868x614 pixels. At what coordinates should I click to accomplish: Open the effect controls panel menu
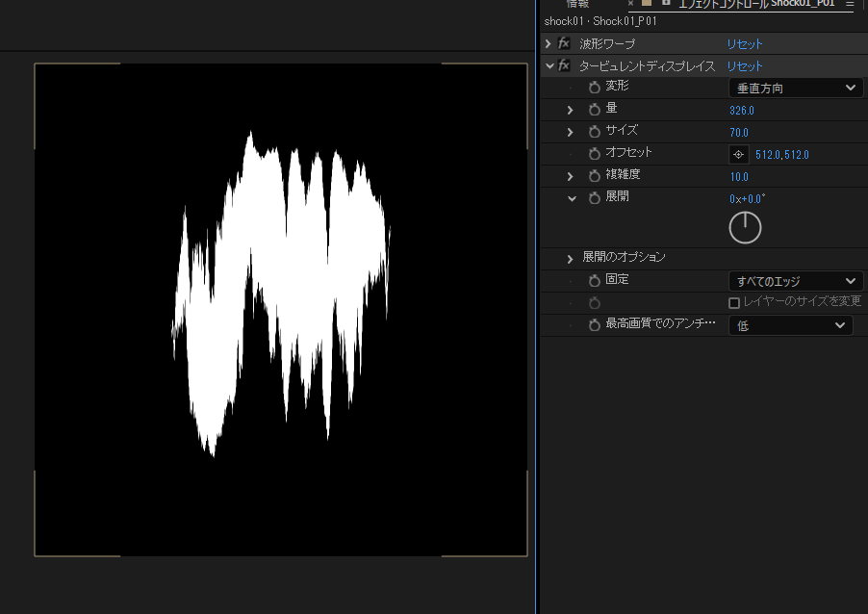[x=850, y=5]
